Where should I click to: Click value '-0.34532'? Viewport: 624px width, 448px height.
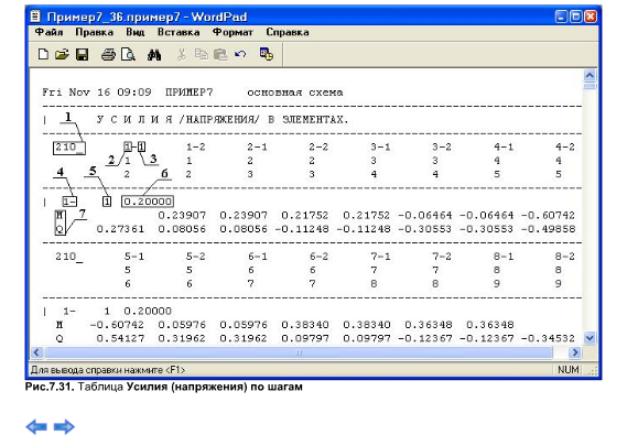(548, 339)
